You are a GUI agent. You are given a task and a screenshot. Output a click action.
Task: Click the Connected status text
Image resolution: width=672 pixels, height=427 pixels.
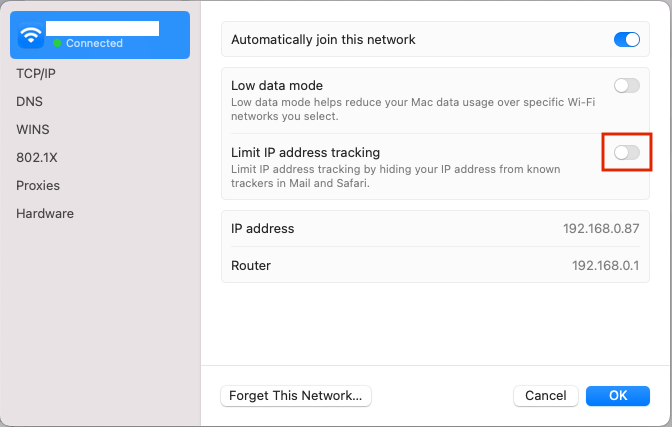(x=94, y=44)
